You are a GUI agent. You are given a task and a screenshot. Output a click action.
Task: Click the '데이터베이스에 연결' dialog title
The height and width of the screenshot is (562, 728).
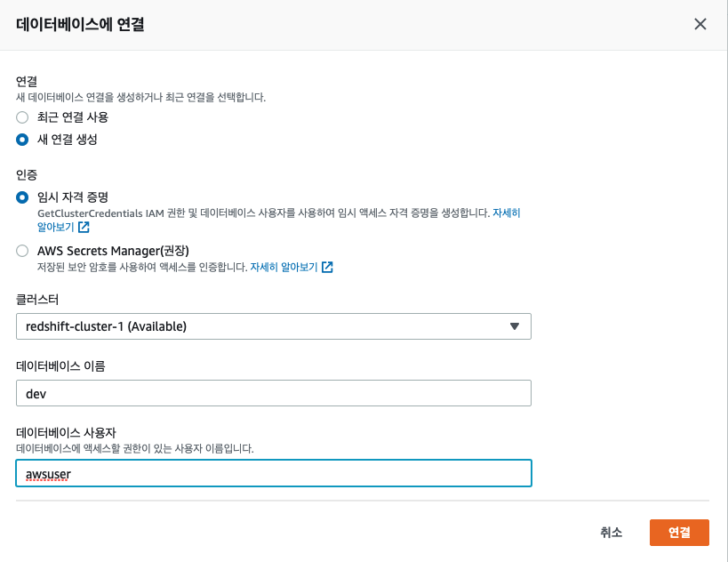click(80, 24)
